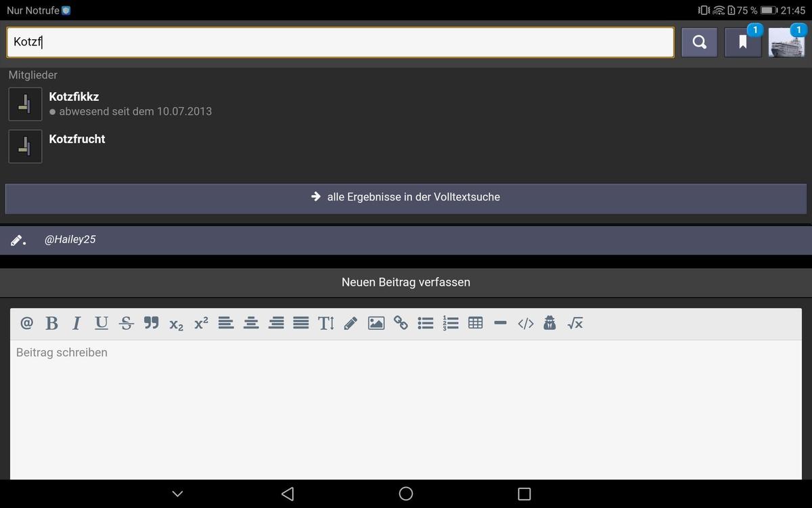Insert a quote block

tap(152, 323)
